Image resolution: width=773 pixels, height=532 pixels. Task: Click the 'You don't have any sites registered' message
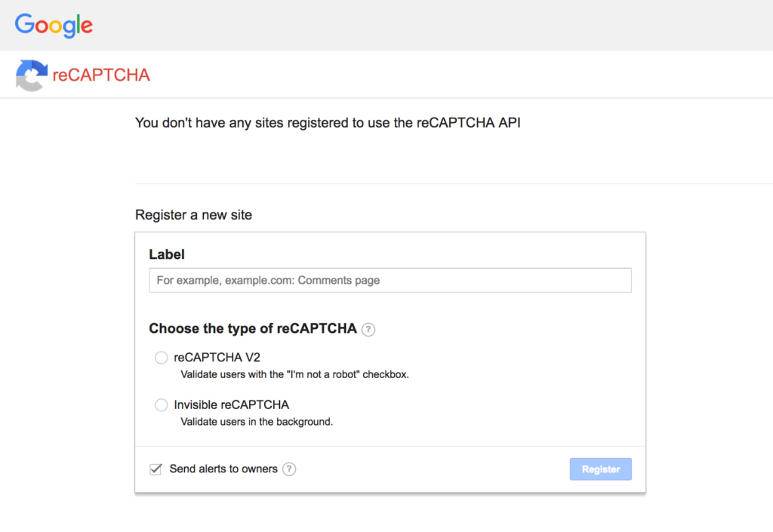(x=328, y=123)
